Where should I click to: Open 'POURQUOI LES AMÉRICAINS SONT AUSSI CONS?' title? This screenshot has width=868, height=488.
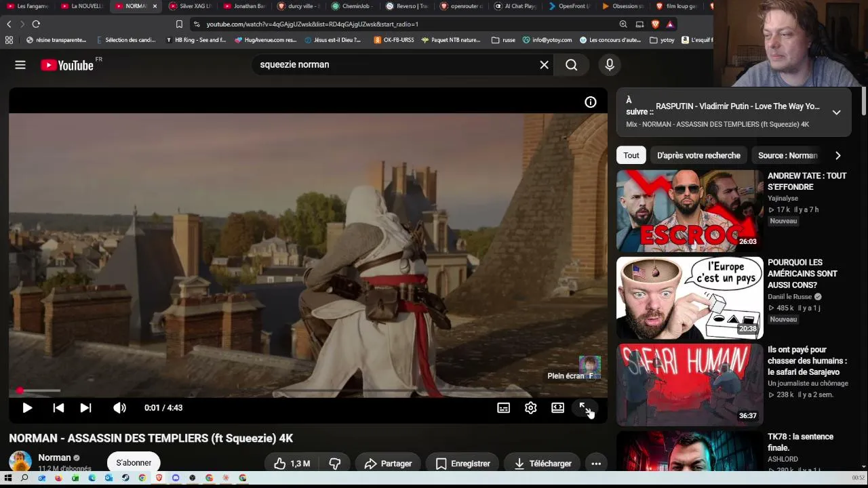pos(802,274)
